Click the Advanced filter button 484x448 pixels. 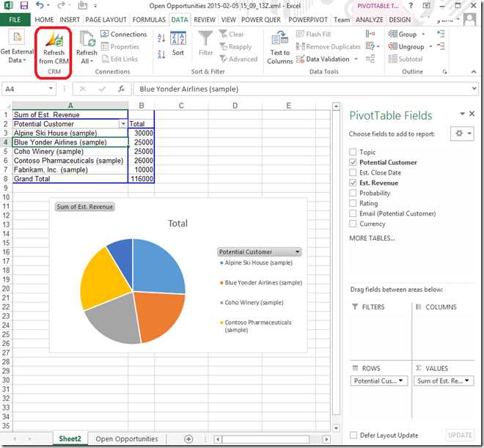pyautogui.click(x=238, y=59)
